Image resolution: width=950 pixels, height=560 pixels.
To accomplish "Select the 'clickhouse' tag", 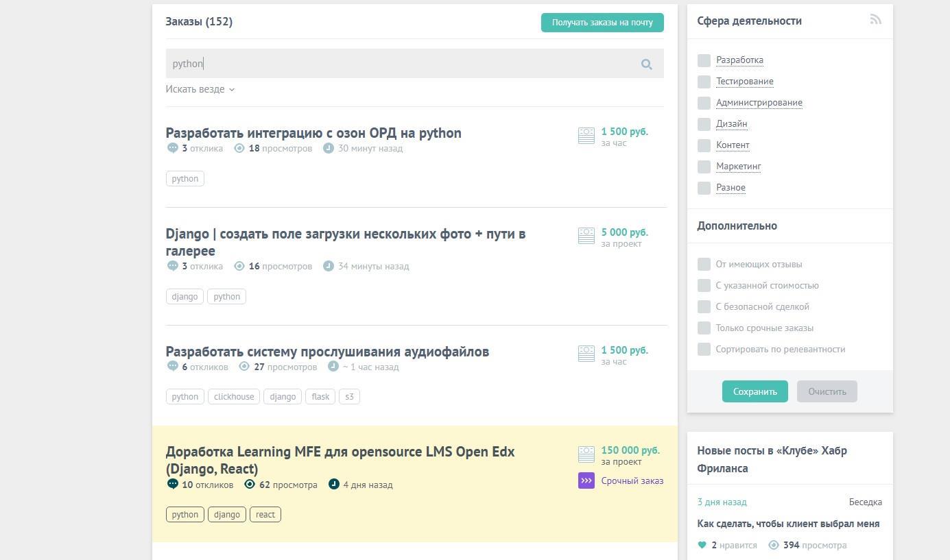I will coord(234,397).
